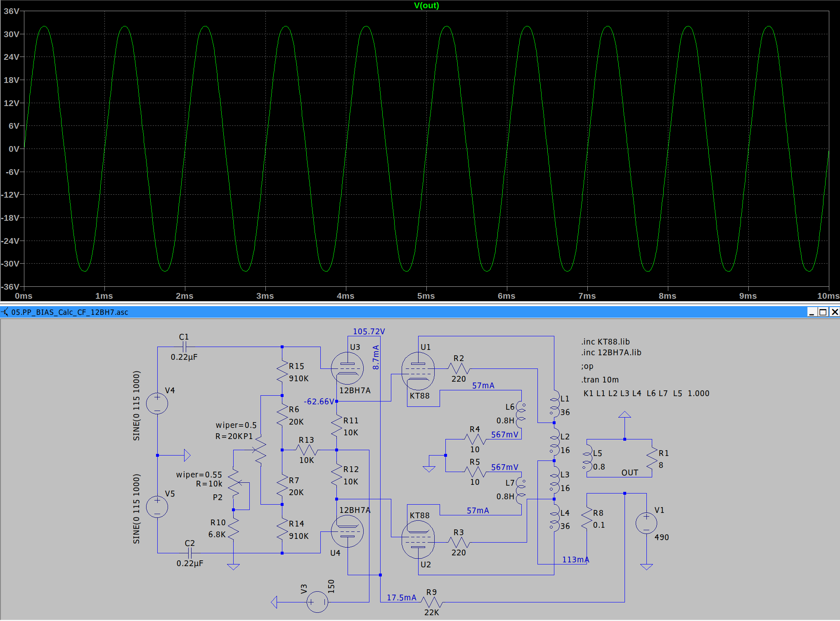840x621 pixels.
Task: Click the OUT net label
Action: [630, 472]
